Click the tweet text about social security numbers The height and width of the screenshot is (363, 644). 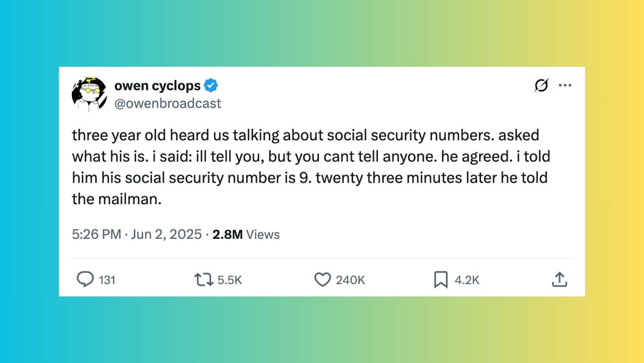[x=310, y=167]
